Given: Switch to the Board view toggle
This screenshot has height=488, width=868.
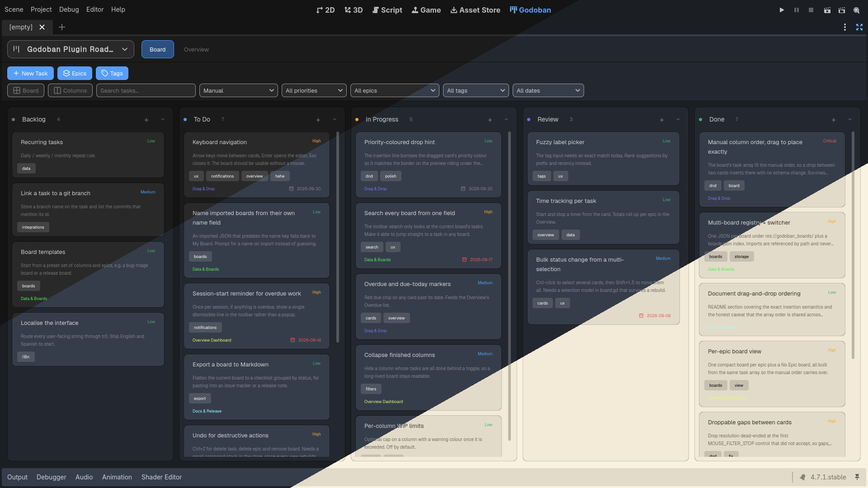Looking at the screenshot, I should (26, 90).
